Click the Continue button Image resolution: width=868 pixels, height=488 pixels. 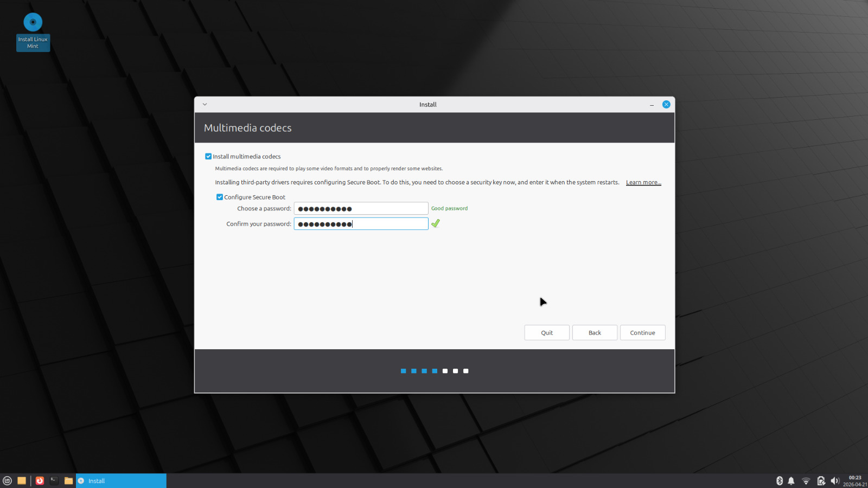642,332
